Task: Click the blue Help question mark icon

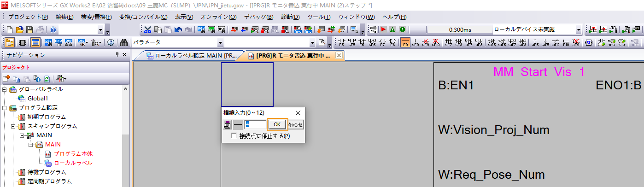Action: 53,30
